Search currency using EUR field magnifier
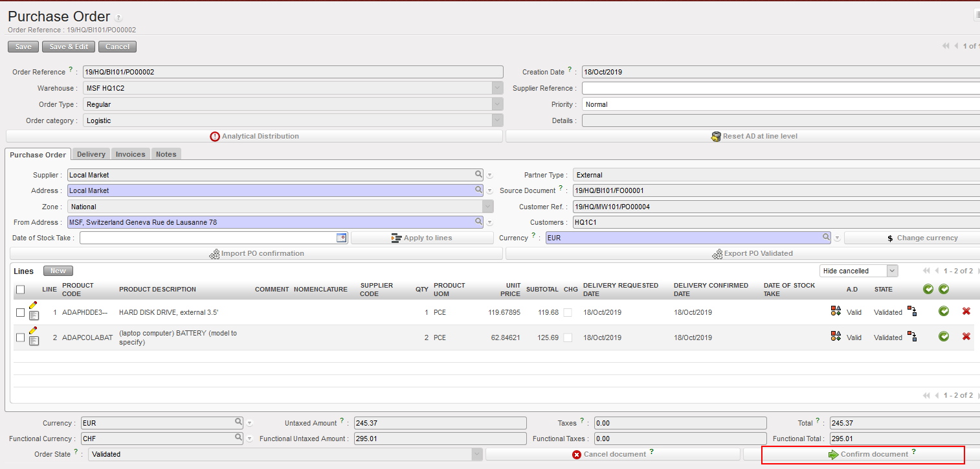Viewport: 980px width, 469px height. coord(826,238)
